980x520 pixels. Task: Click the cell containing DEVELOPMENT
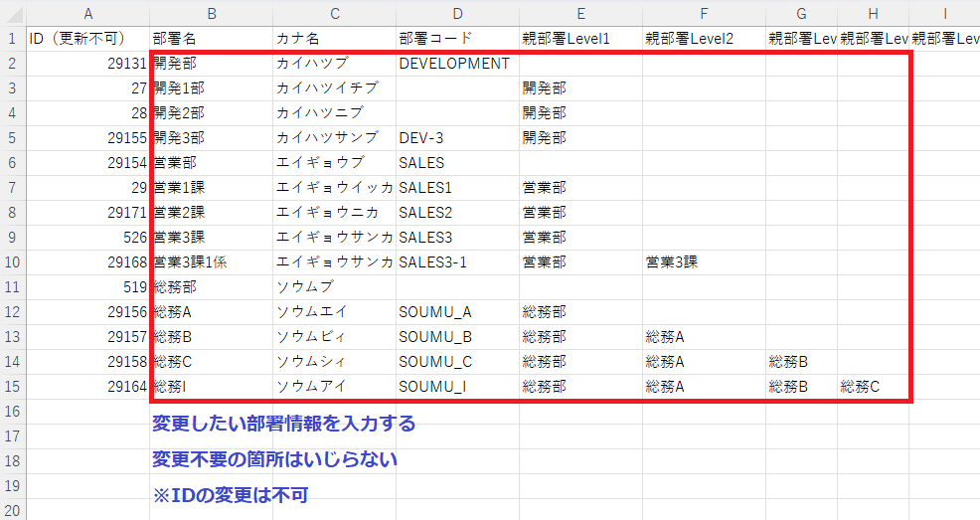click(454, 64)
